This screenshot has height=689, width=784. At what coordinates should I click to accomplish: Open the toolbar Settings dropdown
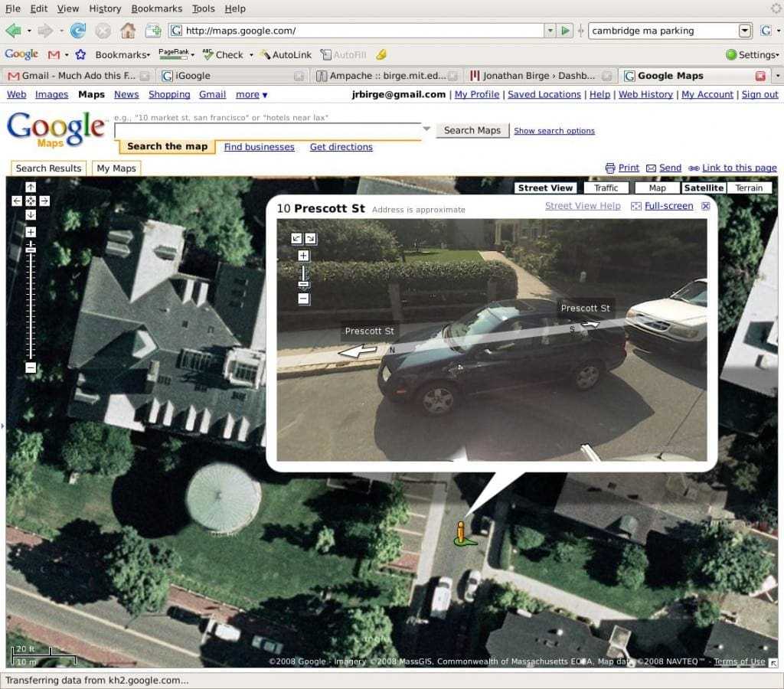point(753,54)
